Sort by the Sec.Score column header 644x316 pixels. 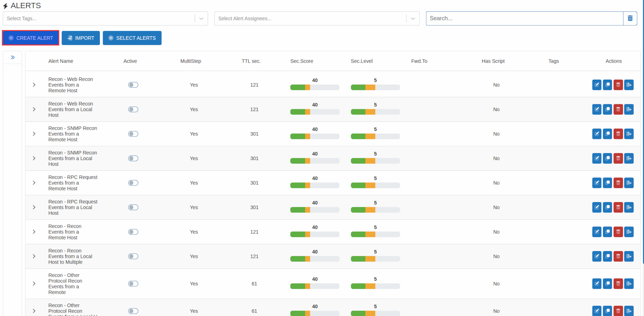click(x=302, y=61)
